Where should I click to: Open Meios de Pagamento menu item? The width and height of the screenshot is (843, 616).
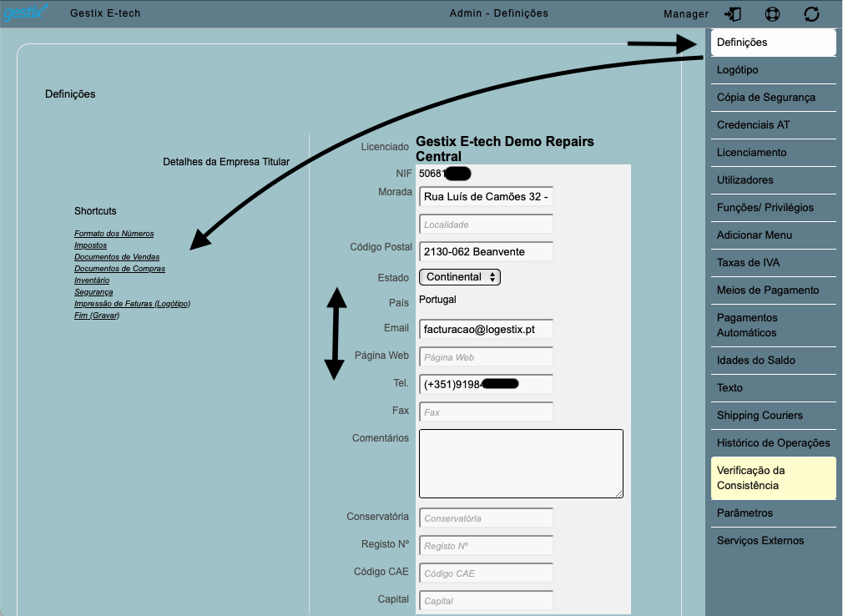(x=773, y=290)
